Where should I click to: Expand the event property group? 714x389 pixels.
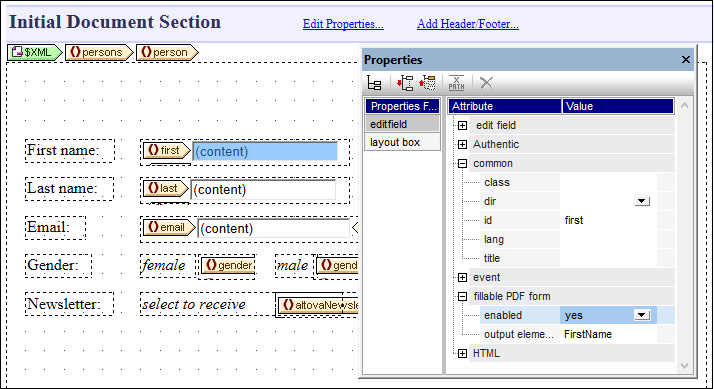click(462, 277)
